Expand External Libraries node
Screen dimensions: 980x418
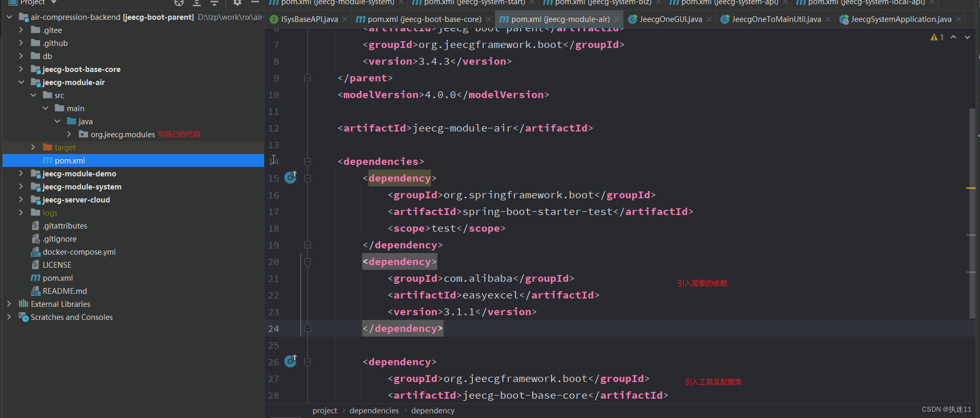9,304
